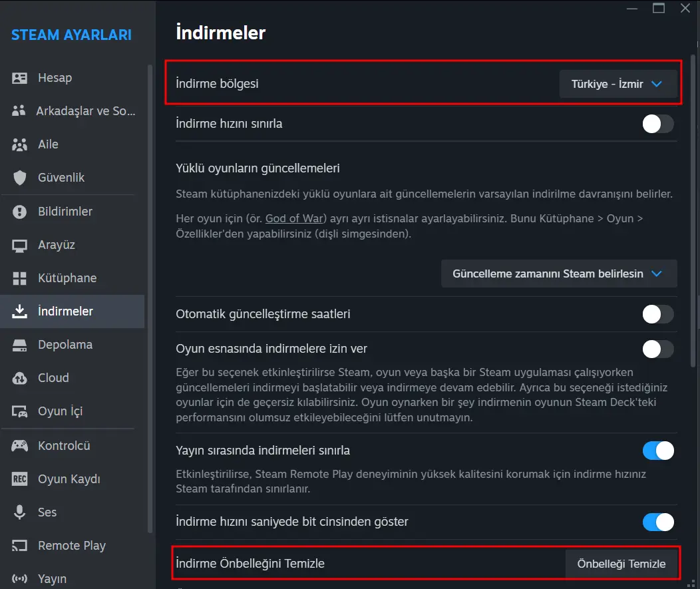The width and height of the screenshot is (700, 589).
Task: Minimize the Steam settings window
Action: [x=631, y=8]
